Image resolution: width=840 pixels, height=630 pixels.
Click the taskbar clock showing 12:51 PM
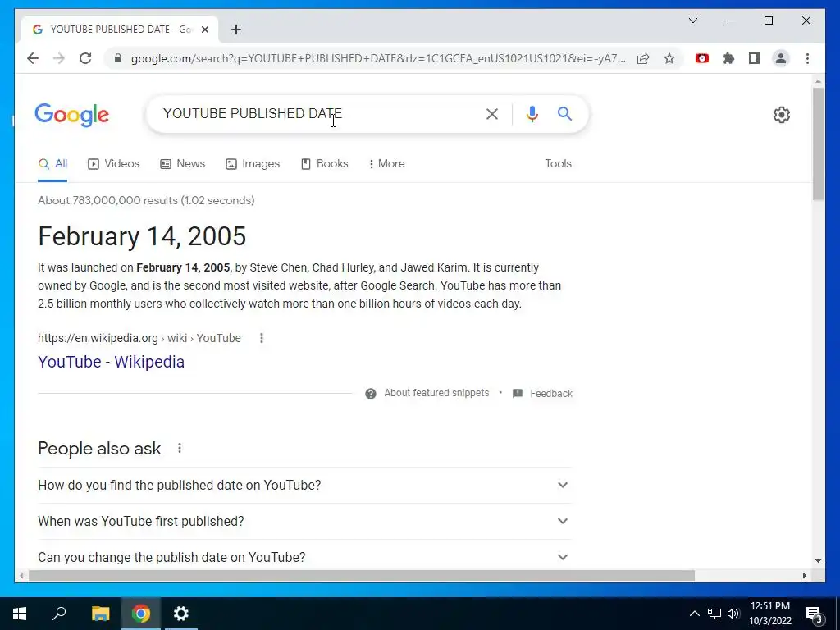point(769,614)
